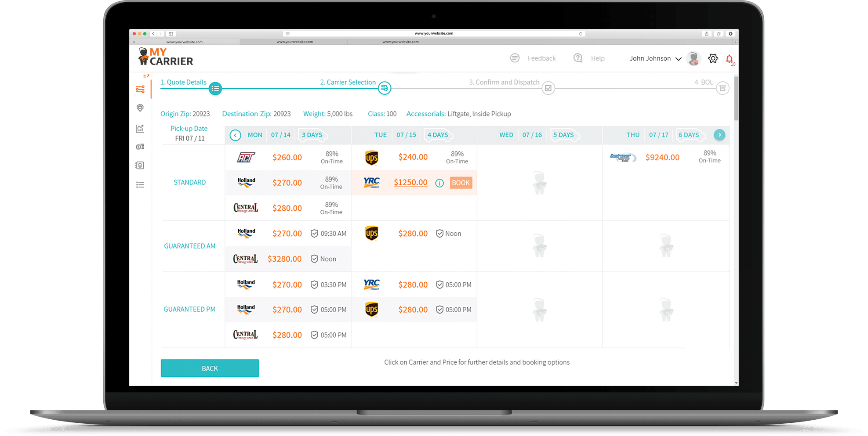
Task: Click the user avatar picture
Action: [x=694, y=58]
